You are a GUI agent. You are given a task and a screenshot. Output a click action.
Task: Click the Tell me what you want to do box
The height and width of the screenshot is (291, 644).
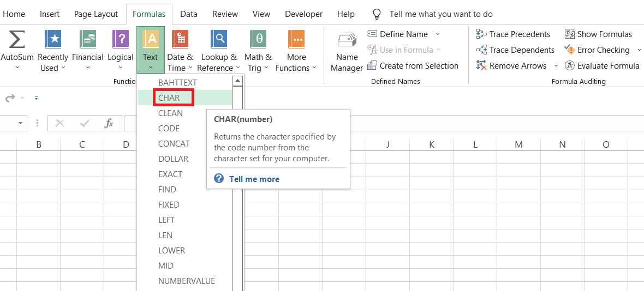pos(441,14)
